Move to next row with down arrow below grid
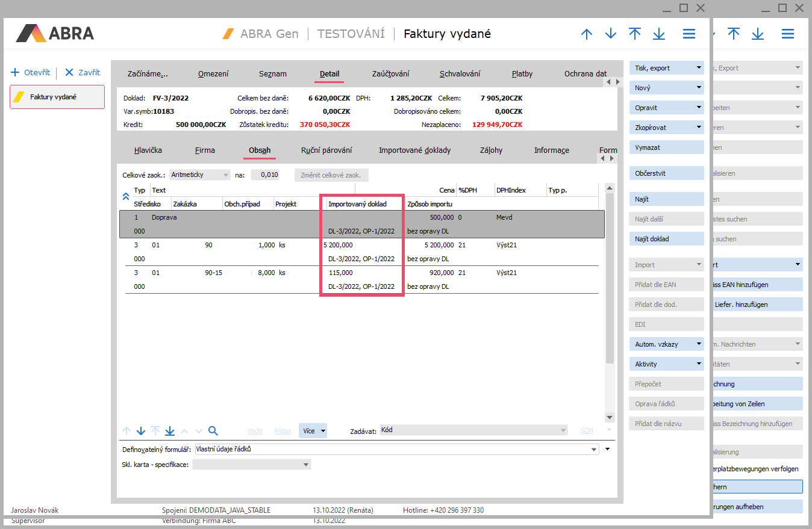This screenshot has width=812, height=529. click(141, 431)
